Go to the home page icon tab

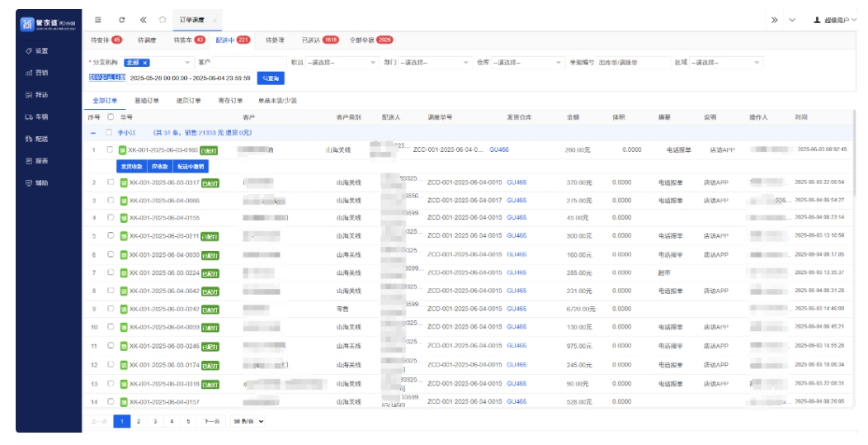(163, 20)
